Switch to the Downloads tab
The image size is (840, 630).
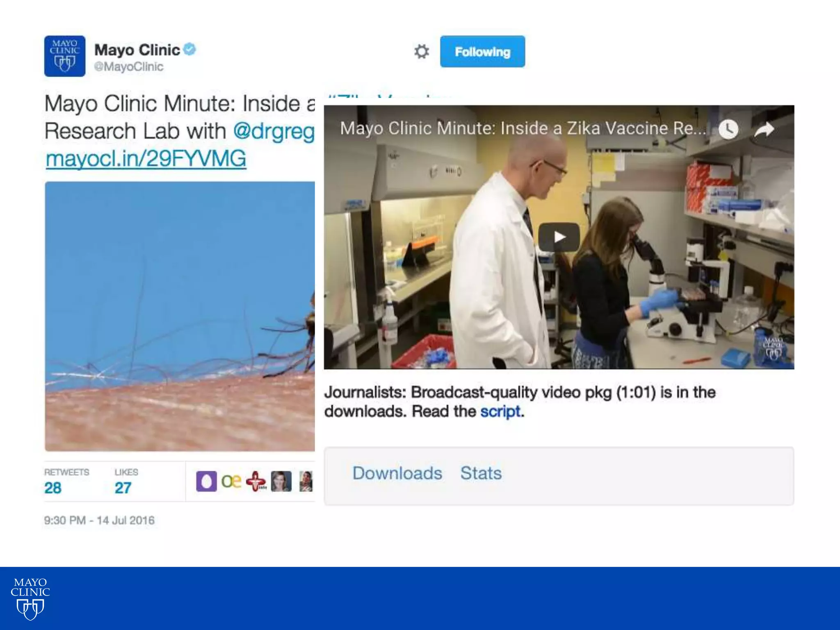[397, 473]
